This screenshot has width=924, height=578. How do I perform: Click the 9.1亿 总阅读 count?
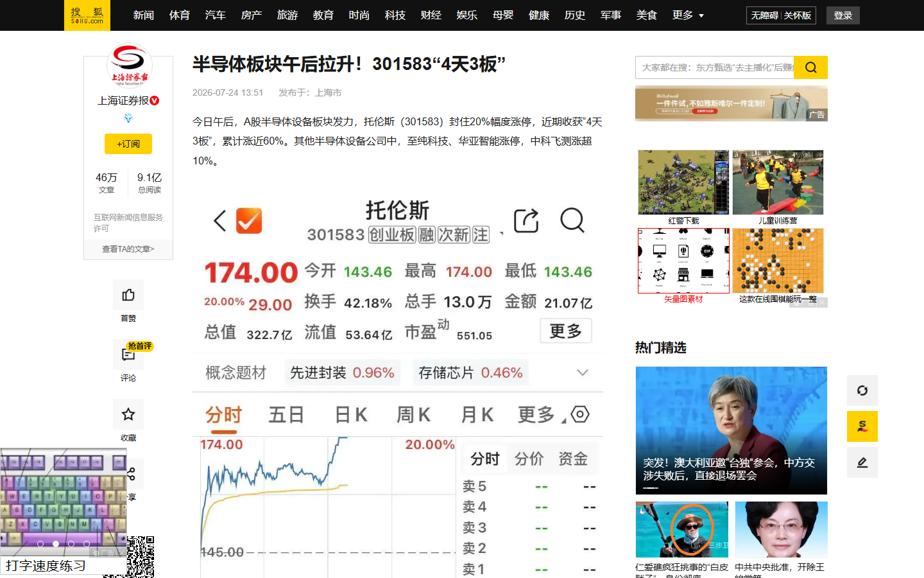point(150,182)
